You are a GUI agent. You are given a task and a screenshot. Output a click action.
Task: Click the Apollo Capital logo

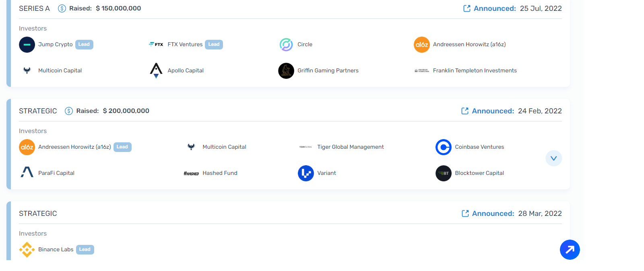point(156,70)
